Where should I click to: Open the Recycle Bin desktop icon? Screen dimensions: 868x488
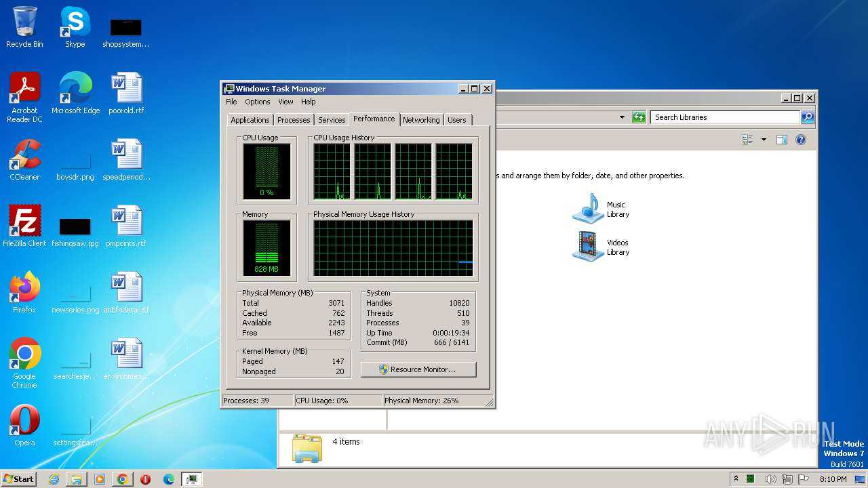(24, 27)
